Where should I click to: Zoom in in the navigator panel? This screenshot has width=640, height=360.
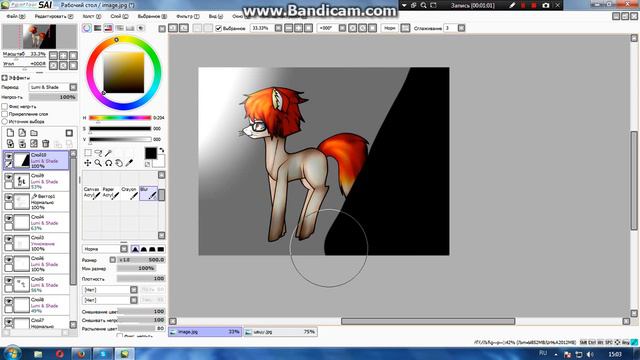(x=63, y=56)
